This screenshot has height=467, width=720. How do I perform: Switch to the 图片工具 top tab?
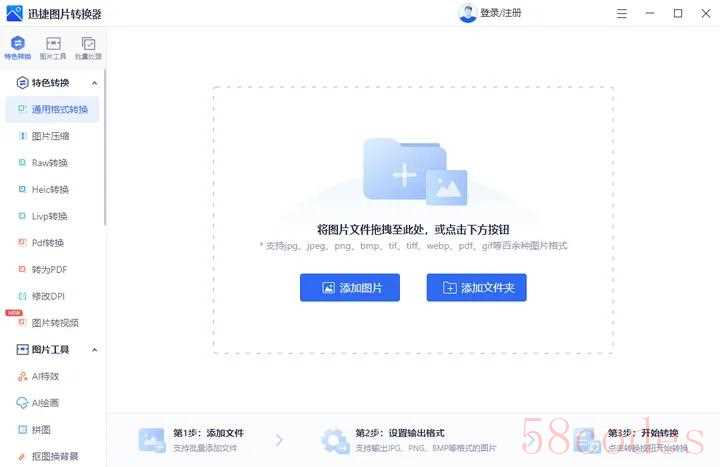[53, 48]
